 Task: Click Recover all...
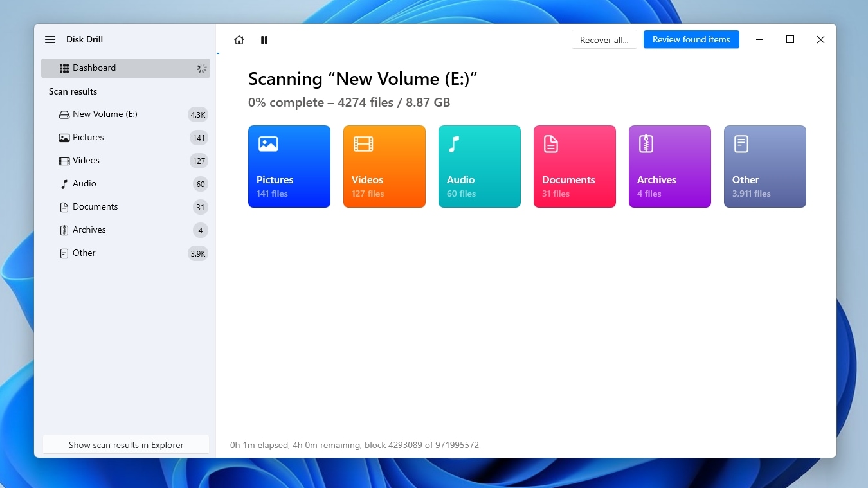[x=604, y=39]
